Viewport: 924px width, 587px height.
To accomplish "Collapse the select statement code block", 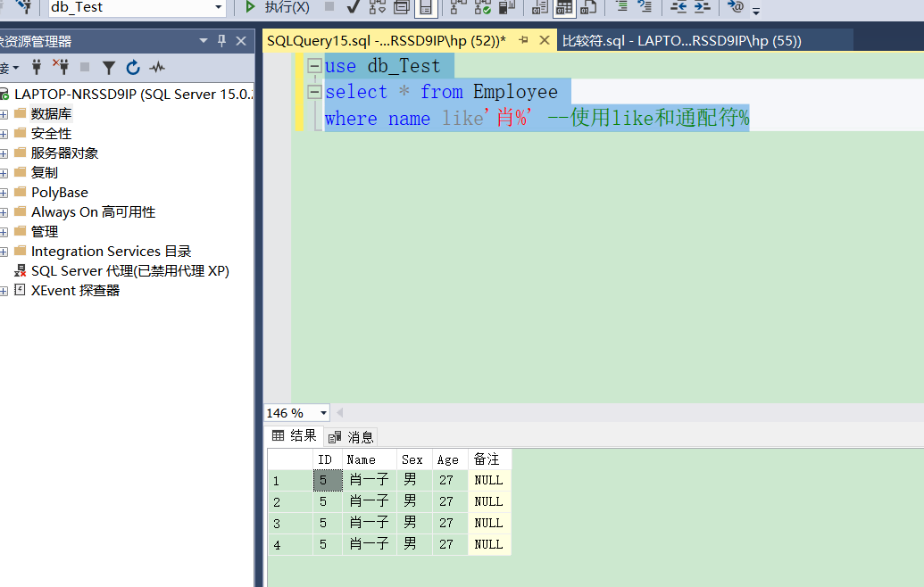I will coord(314,91).
